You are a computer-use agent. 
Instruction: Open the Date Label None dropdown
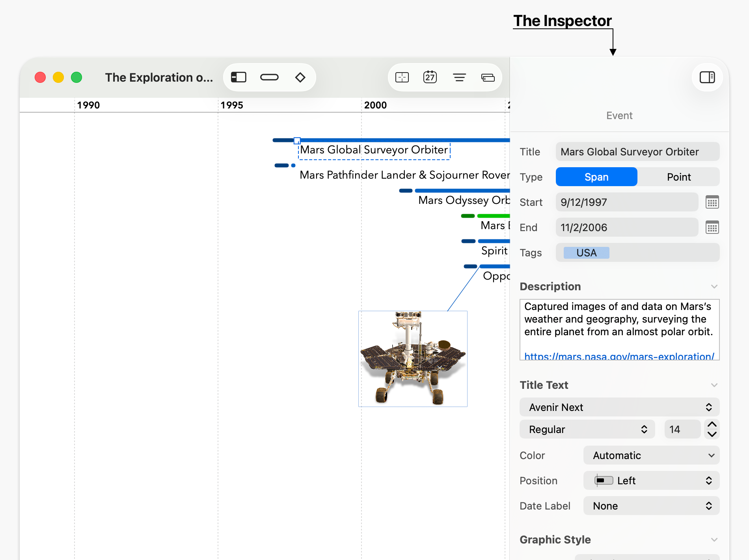651,506
